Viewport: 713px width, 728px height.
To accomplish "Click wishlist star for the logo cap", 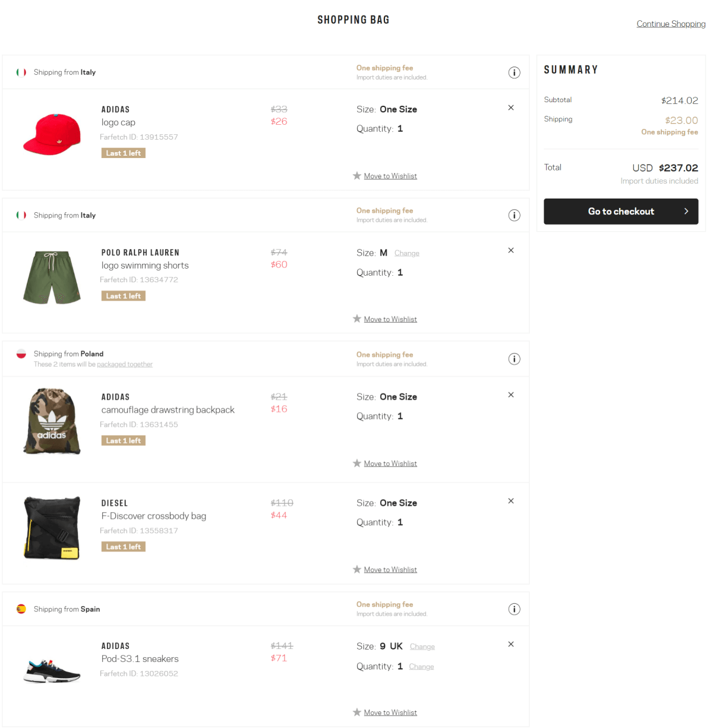I will click(357, 175).
